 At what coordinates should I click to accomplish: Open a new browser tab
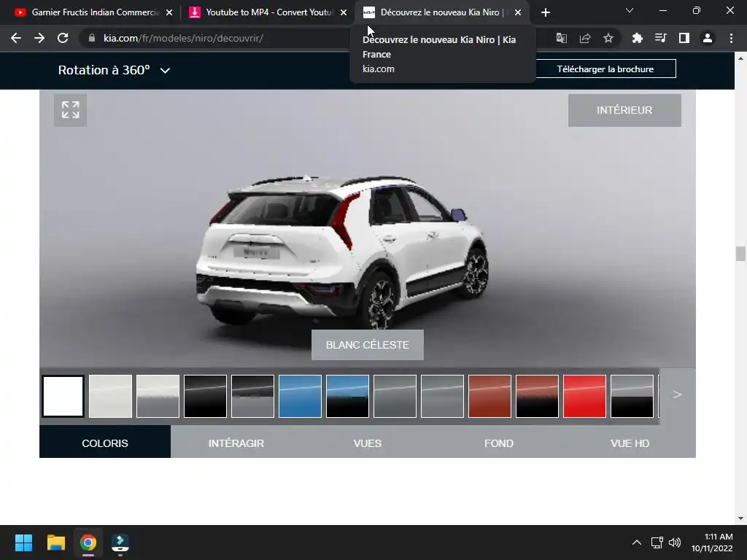(546, 12)
